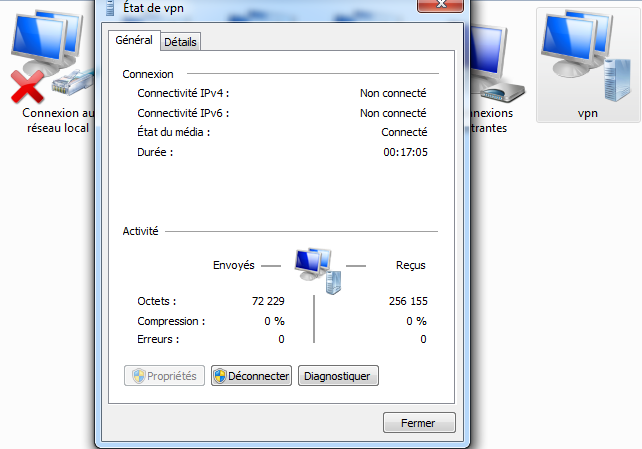Viewport: 642px width, 449px height.
Task: Click the shield icon on Propriétés
Action: tap(139, 376)
